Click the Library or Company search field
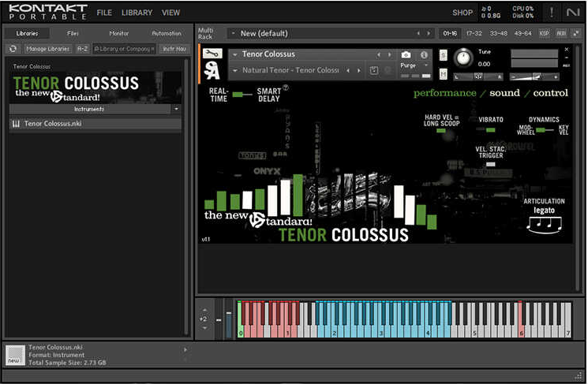Viewport: 588px width, 384px height. [124, 49]
